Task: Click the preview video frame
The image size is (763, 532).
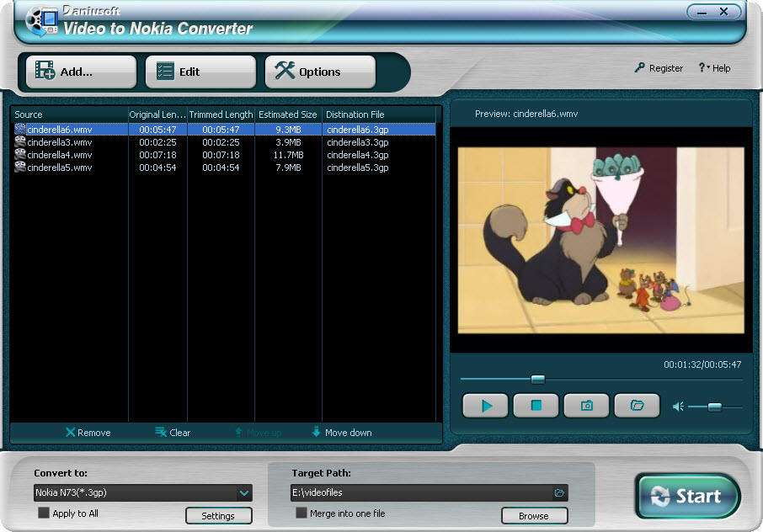Action: tap(601, 240)
